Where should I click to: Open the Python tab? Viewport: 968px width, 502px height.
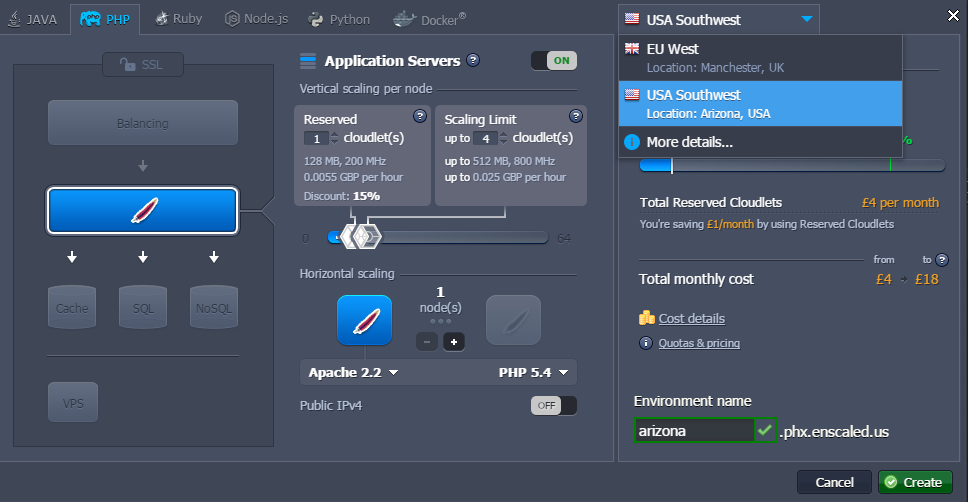(339, 20)
